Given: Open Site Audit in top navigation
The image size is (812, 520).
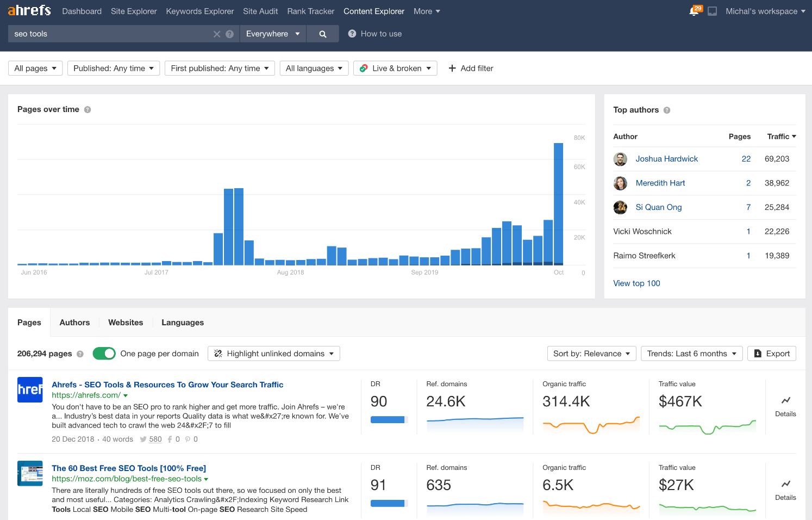Looking at the screenshot, I should (260, 11).
